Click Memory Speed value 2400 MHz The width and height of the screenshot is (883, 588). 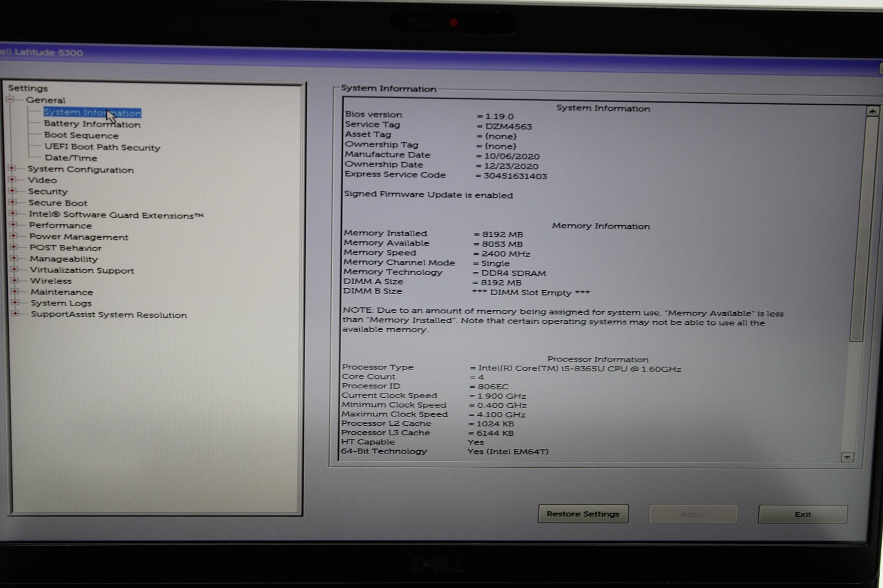click(506, 254)
